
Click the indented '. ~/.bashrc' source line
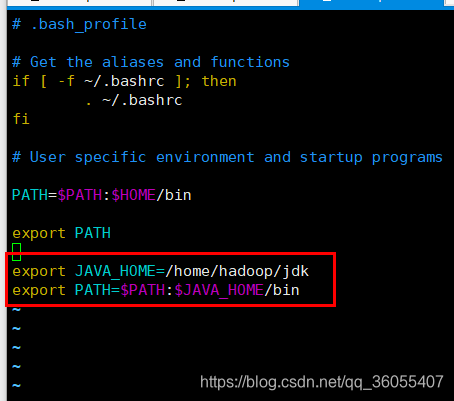(x=134, y=100)
